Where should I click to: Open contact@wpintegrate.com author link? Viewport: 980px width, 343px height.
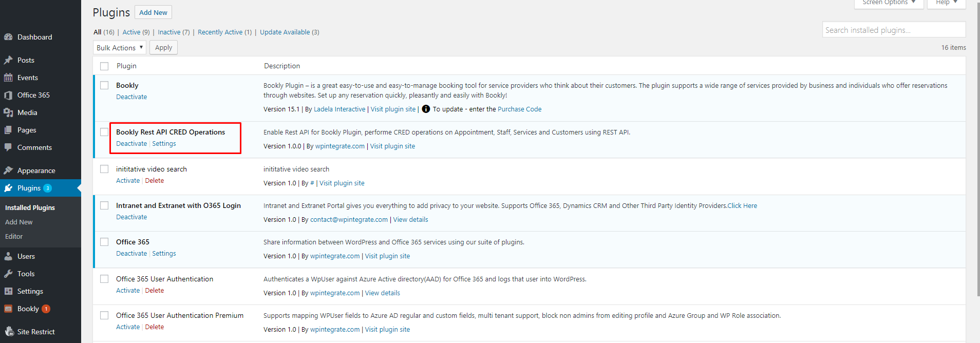click(349, 219)
